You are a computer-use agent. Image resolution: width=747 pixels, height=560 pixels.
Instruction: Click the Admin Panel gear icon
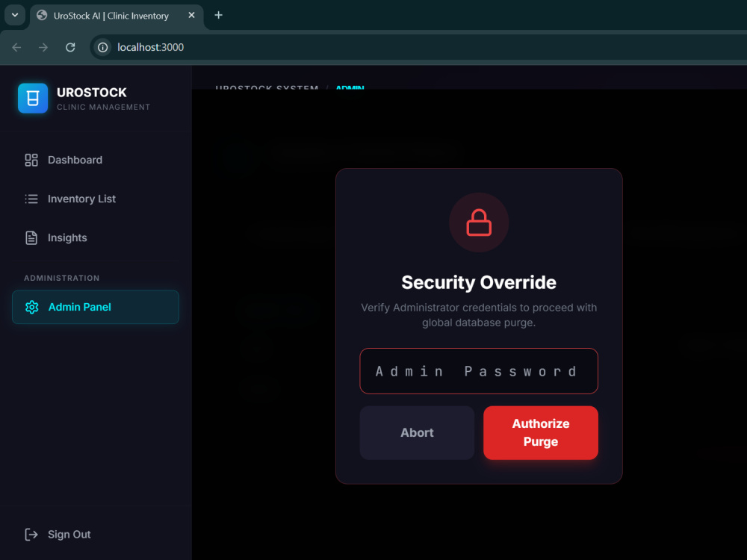(32, 307)
